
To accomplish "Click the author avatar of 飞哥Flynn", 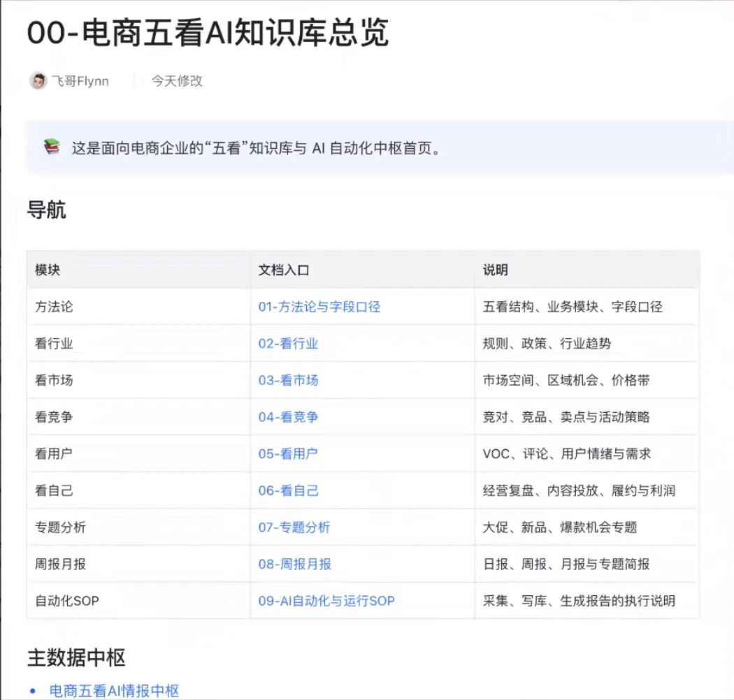I will coord(38,81).
